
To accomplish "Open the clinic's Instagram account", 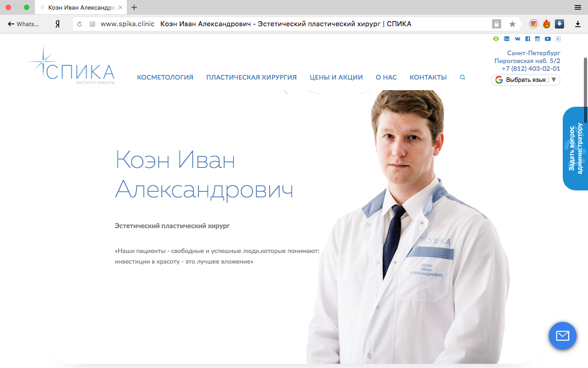I will [537, 39].
